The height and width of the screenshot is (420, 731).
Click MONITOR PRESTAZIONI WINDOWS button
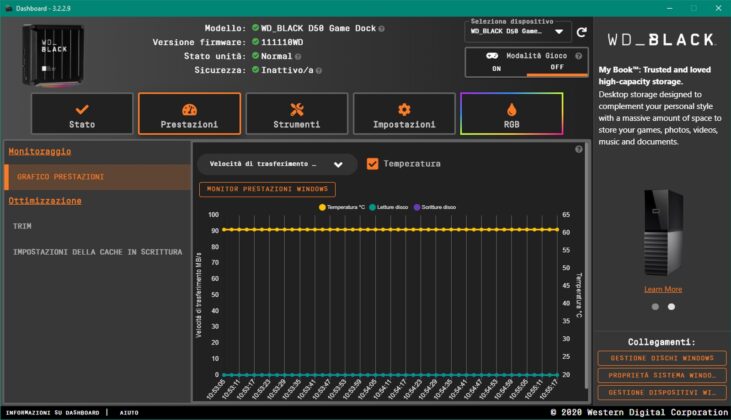click(x=267, y=189)
